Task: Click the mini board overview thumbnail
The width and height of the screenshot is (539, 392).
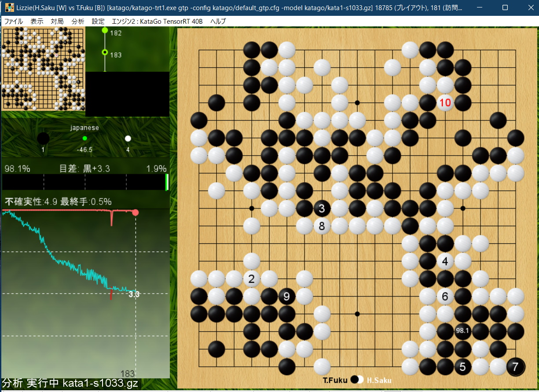Action: point(44,69)
